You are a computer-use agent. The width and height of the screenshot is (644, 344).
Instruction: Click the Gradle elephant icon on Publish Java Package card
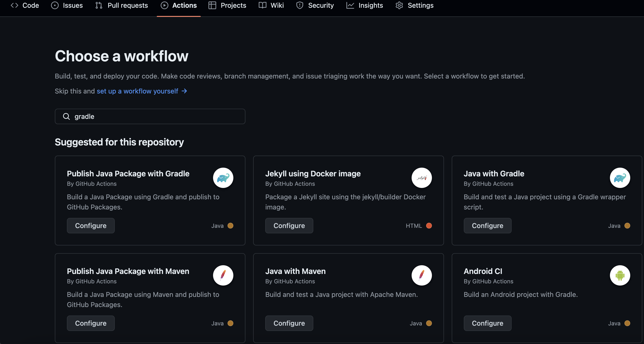tap(223, 178)
